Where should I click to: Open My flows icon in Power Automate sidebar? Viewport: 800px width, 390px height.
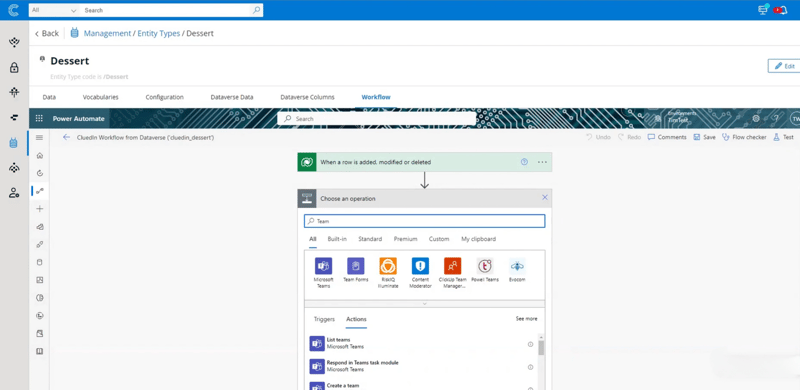coord(40,191)
